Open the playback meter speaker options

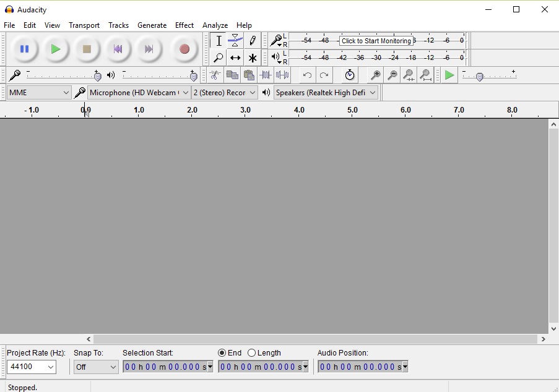click(x=276, y=58)
